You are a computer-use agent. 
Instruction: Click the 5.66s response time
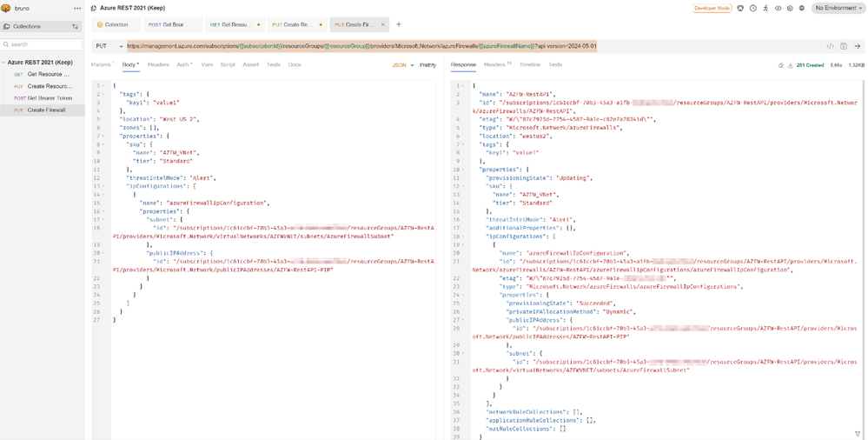pyautogui.click(x=837, y=65)
